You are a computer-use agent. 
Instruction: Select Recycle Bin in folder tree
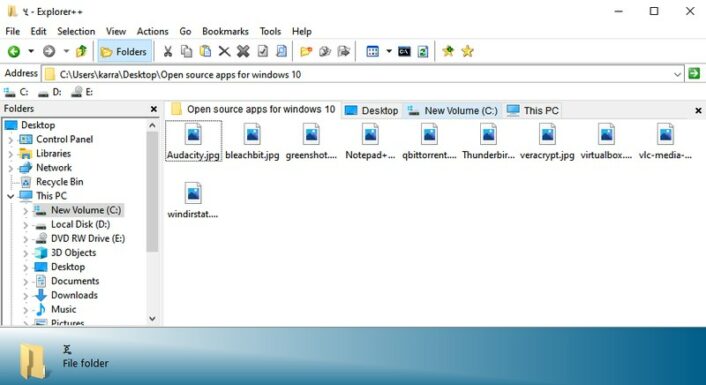pos(59,182)
